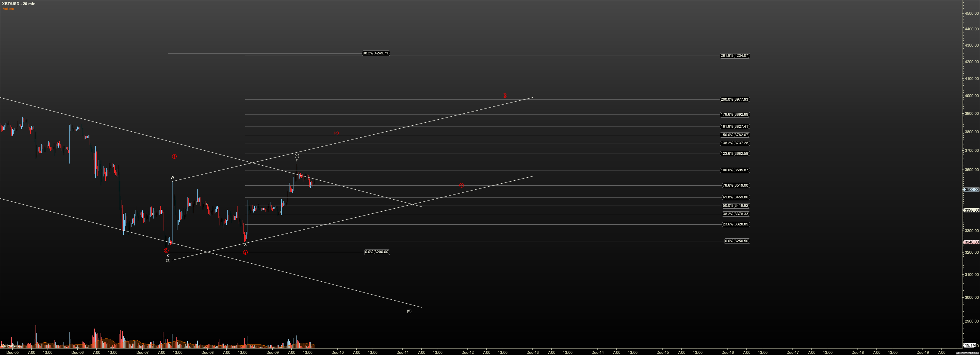Select the 261.8%(4234.07) extension label
This screenshot has height=355, width=980.
[x=735, y=56]
